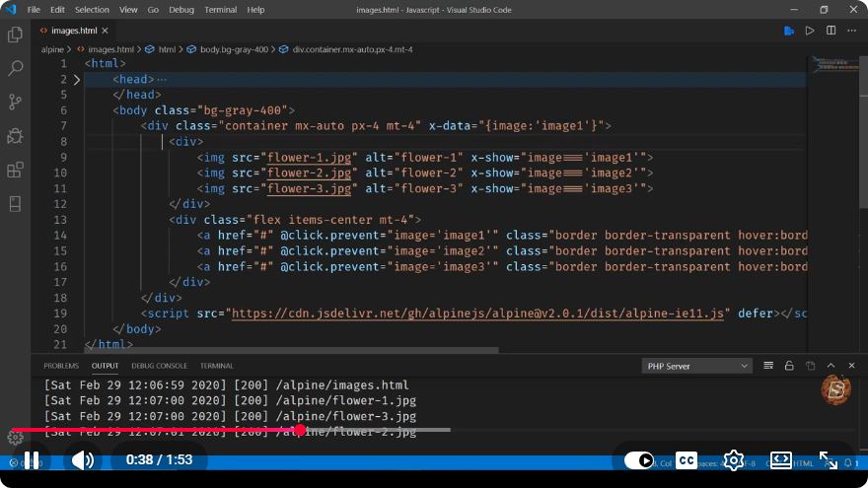Toggle closed captions CC button

tap(687, 460)
